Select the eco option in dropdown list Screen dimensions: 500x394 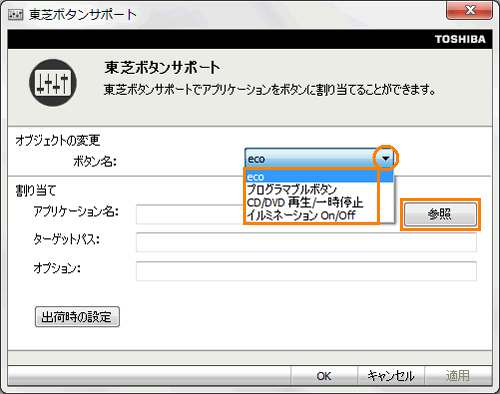pos(319,177)
